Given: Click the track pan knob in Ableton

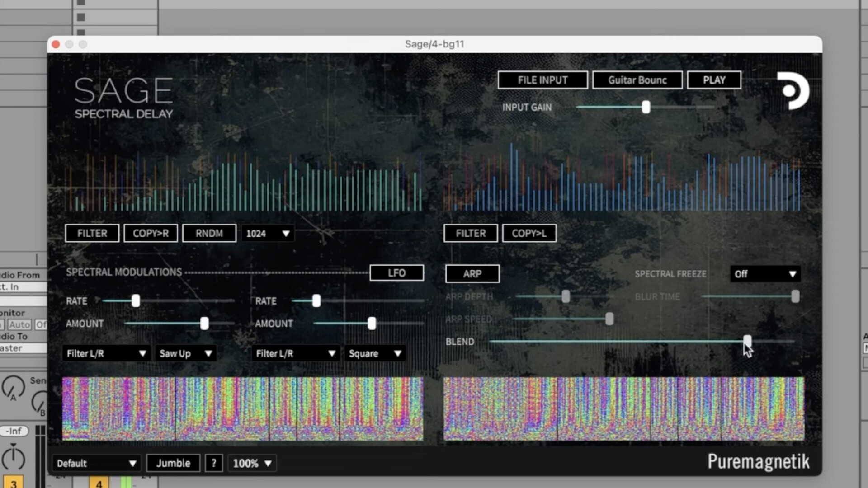Looking at the screenshot, I should [x=13, y=457].
